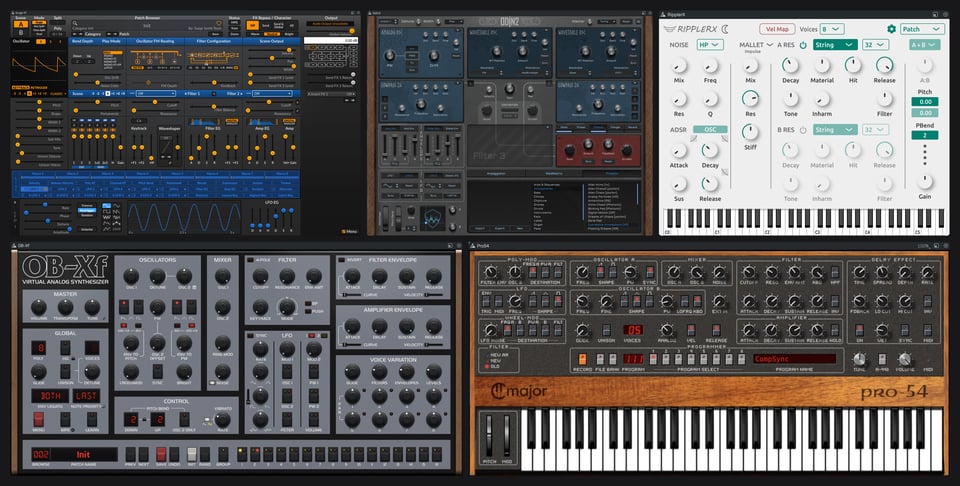Click UNDO switch in OB-Xf
The width and height of the screenshot is (960, 486).
(174, 454)
